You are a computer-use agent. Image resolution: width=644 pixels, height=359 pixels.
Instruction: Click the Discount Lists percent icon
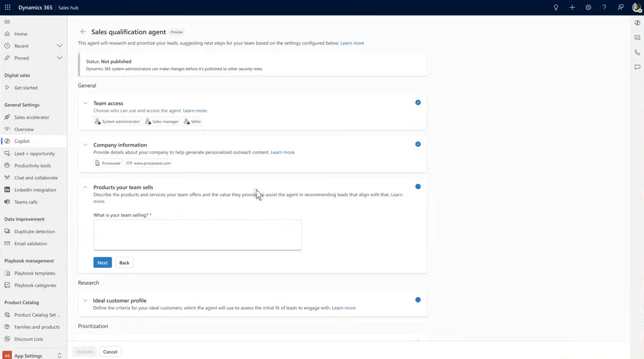click(7, 339)
